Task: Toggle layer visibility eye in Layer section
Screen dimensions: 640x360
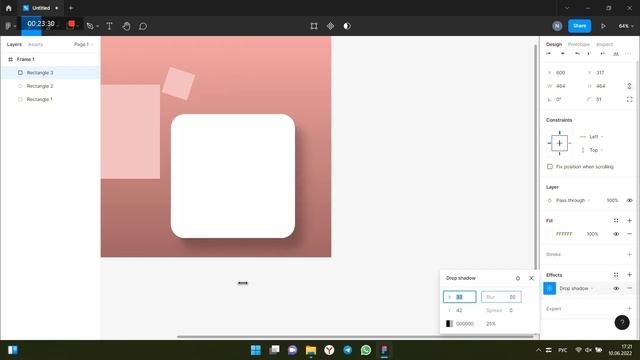Action: click(x=629, y=200)
